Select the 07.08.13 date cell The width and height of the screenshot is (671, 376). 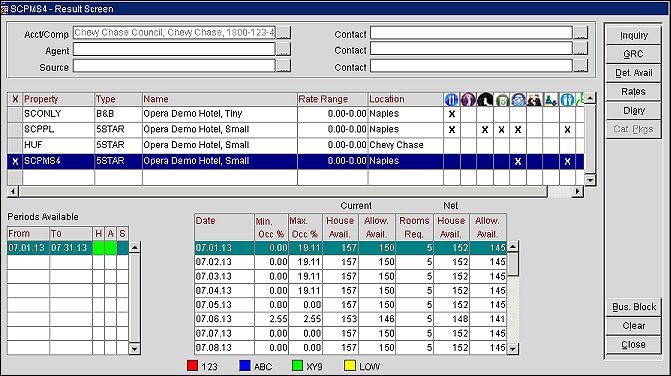(224, 348)
